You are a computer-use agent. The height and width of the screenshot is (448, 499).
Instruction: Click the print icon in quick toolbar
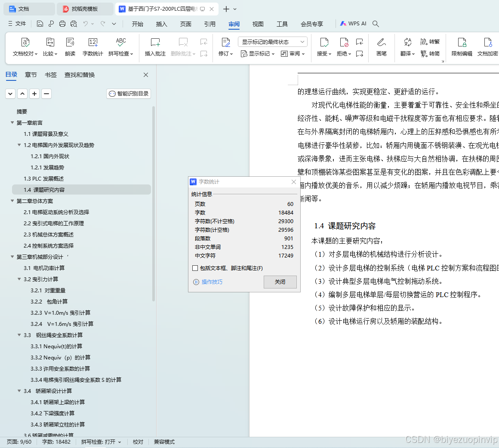(x=62, y=24)
